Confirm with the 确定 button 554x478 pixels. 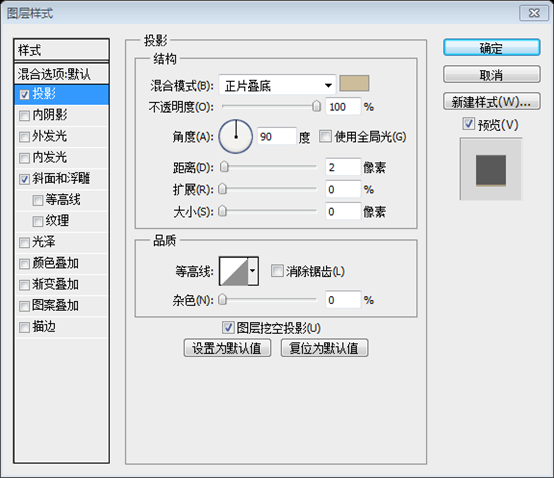point(491,48)
